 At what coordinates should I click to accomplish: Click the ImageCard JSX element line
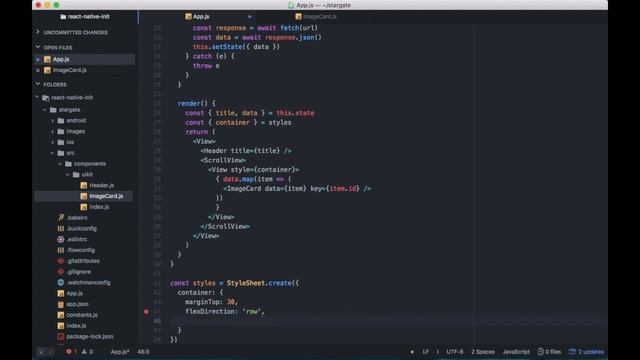(x=297, y=189)
